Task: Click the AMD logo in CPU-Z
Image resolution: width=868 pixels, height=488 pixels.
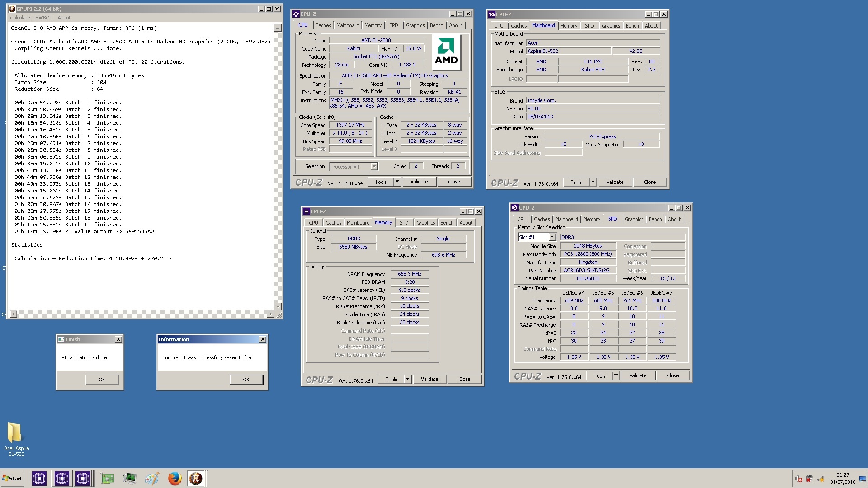Action: pyautogui.click(x=446, y=53)
